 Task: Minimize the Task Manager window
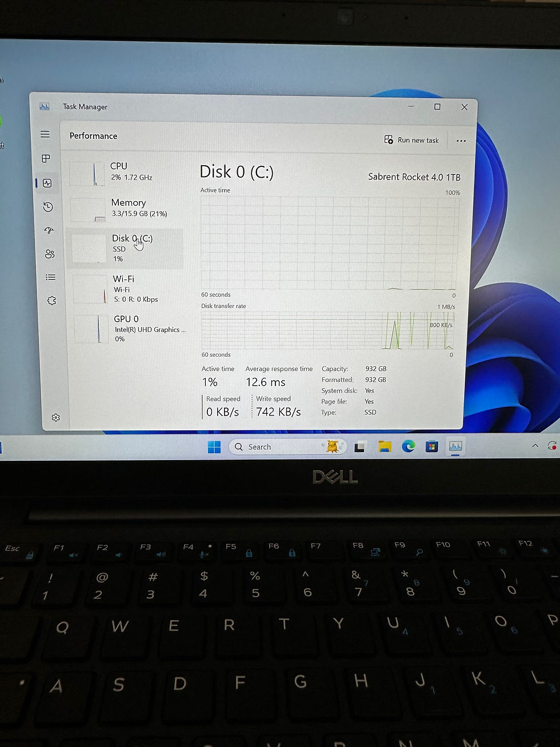(411, 107)
